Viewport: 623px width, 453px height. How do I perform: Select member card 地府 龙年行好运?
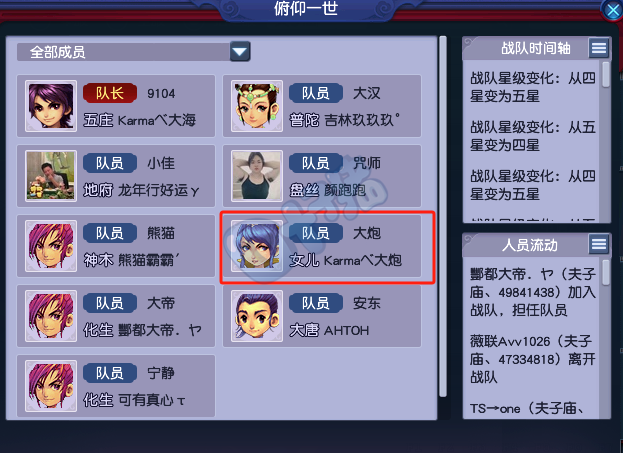pos(116,176)
